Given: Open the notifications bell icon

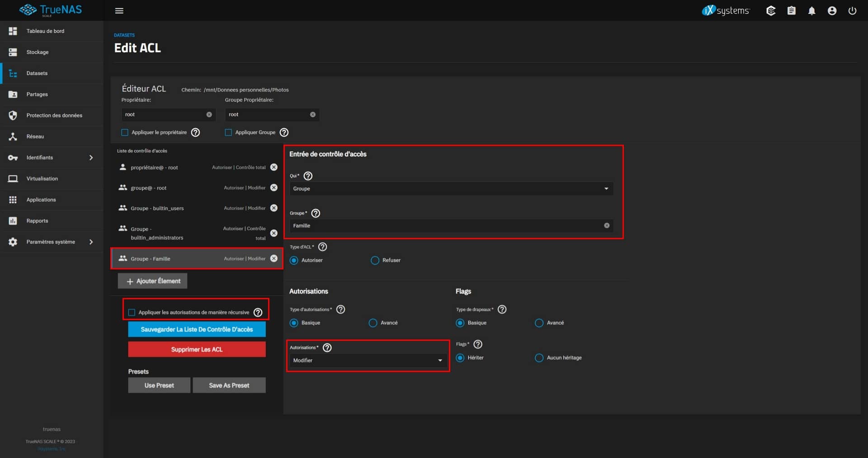Looking at the screenshot, I should click(811, 11).
